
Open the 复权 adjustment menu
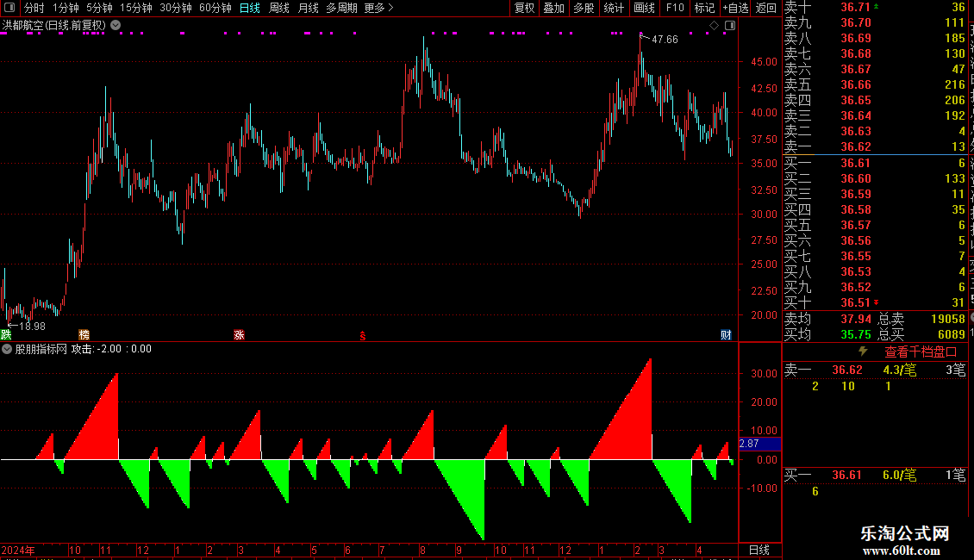click(x=524, y=8)
